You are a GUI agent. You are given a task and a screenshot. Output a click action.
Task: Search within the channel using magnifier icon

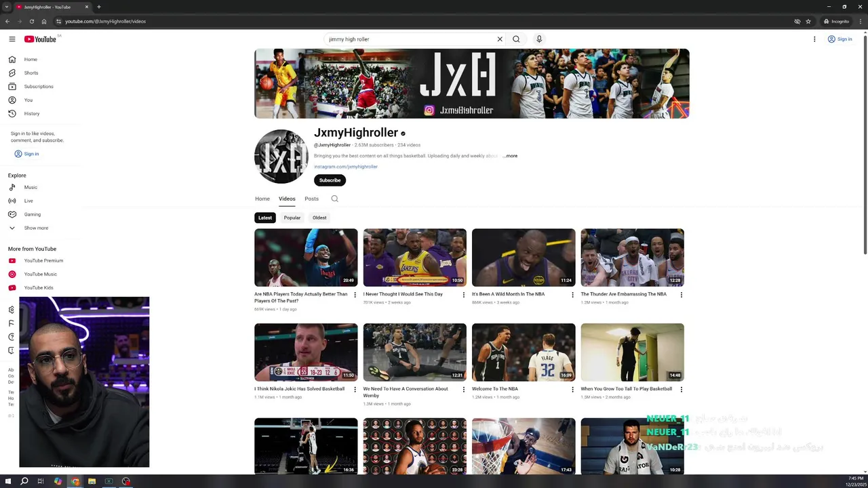pos(334,199)
